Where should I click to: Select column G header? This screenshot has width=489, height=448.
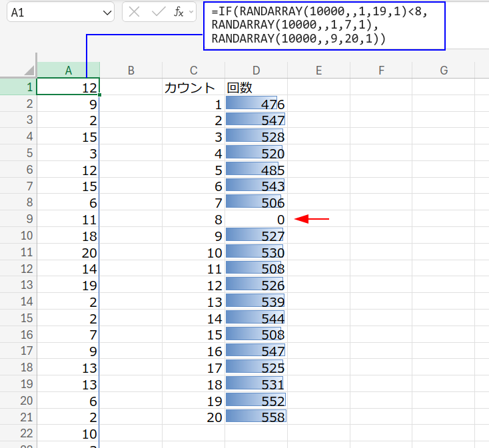[443, 71]
